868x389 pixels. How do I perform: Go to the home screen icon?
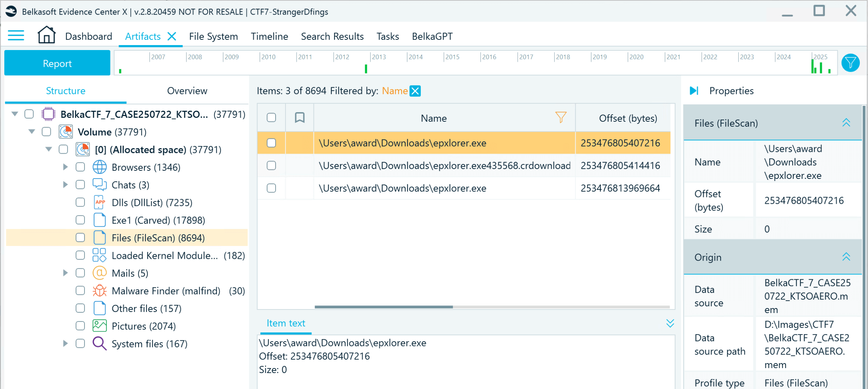pyautogui.click(x=47, y=35)
